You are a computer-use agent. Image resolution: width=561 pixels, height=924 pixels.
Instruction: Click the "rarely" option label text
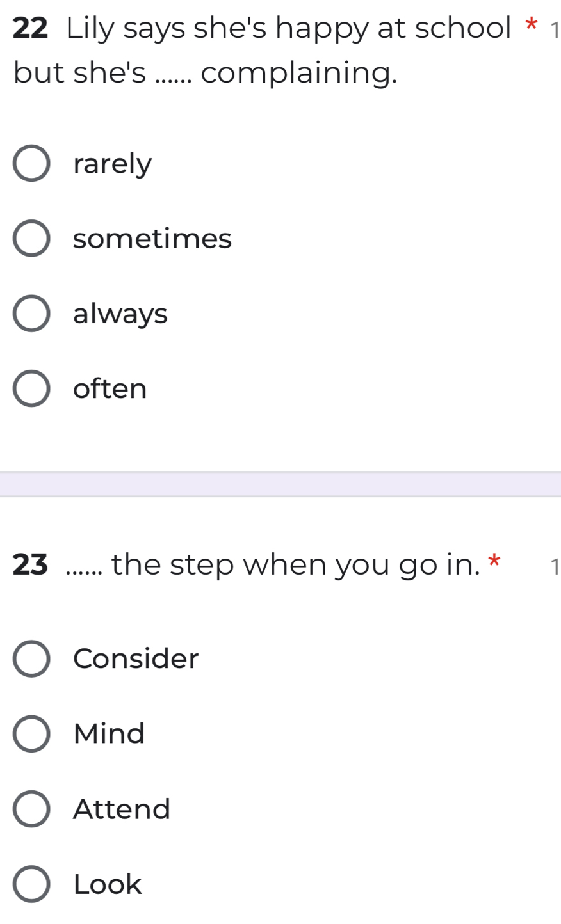[x=112, y=163]
